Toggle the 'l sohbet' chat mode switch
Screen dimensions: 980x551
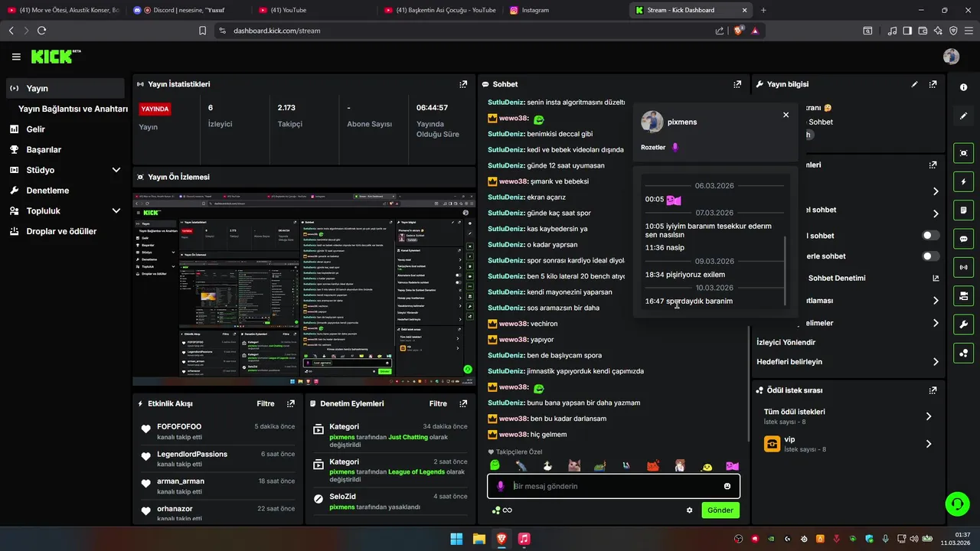(931, 236)
